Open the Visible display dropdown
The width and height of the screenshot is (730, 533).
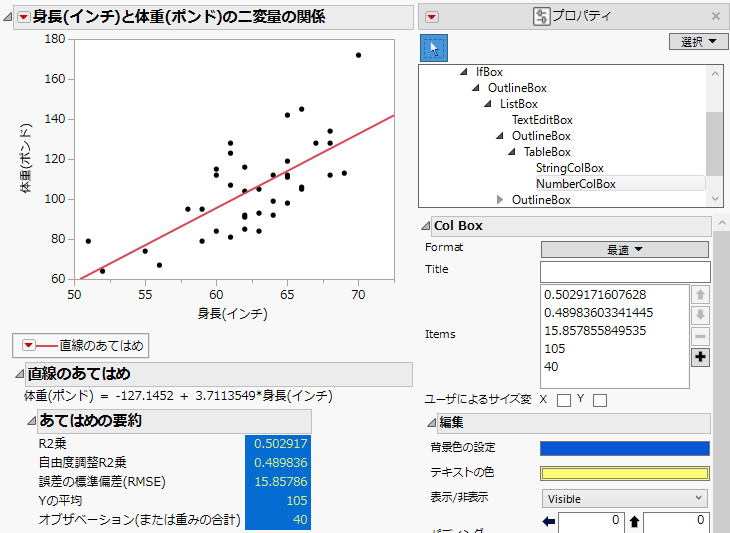click(624, 499)
